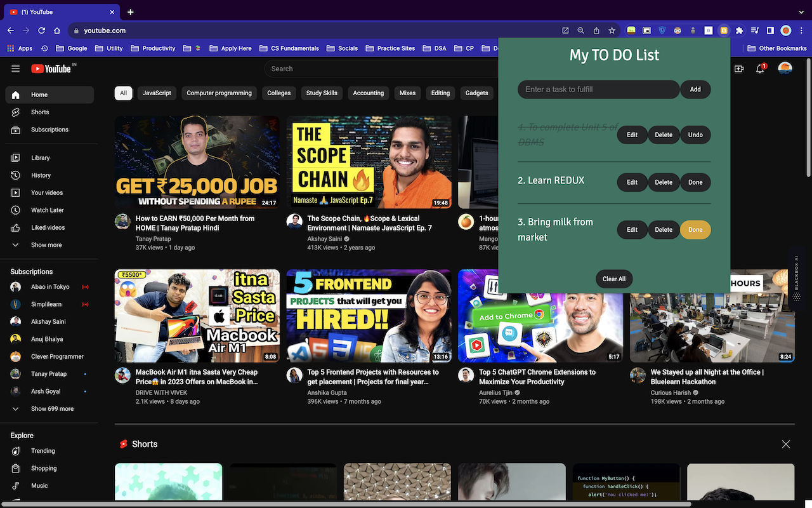Screen dimensions: 812x508
Task: Open YouTube notifications bell
Action: [x=761, y=69]
